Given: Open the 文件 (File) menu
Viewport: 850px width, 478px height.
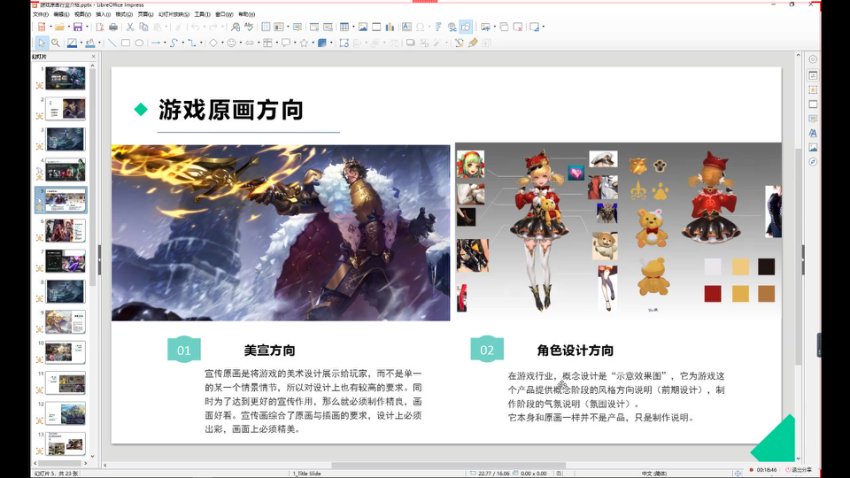Looking at the screenshot, I should (x=41, y=14).
